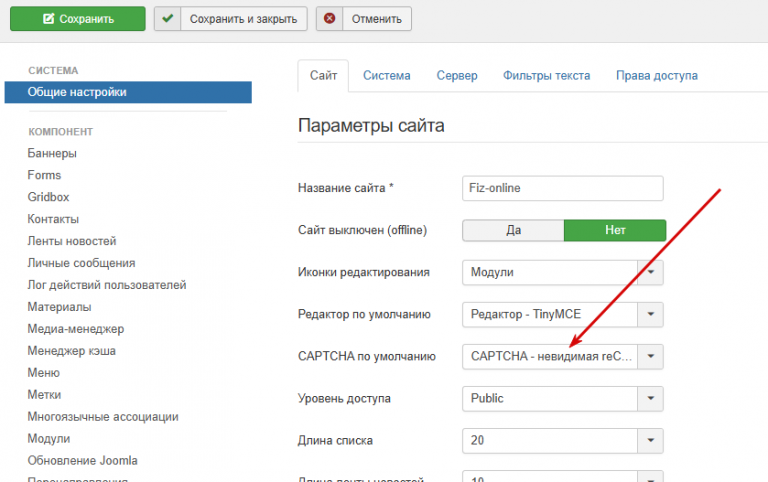The width and height of the screenshot is (768, 482).
Task: Open the Права доступа tab
Action: point(657,75)
